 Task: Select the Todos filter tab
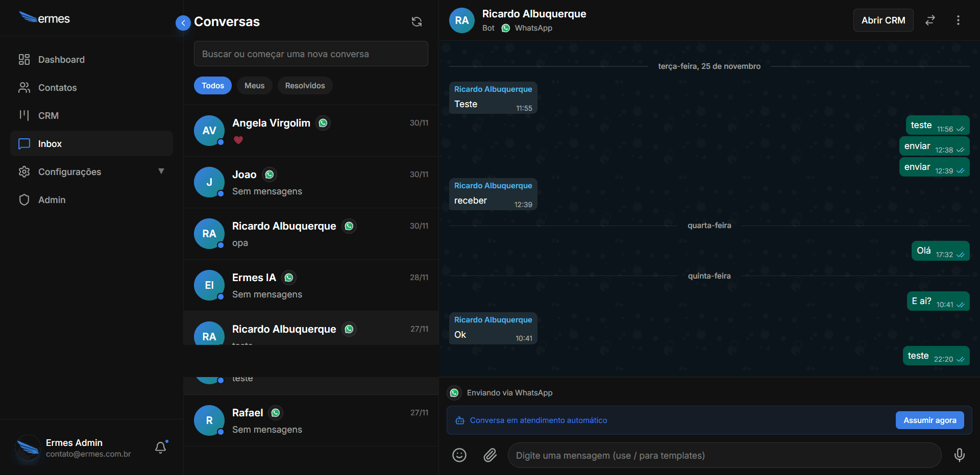(x=212, y=86)
